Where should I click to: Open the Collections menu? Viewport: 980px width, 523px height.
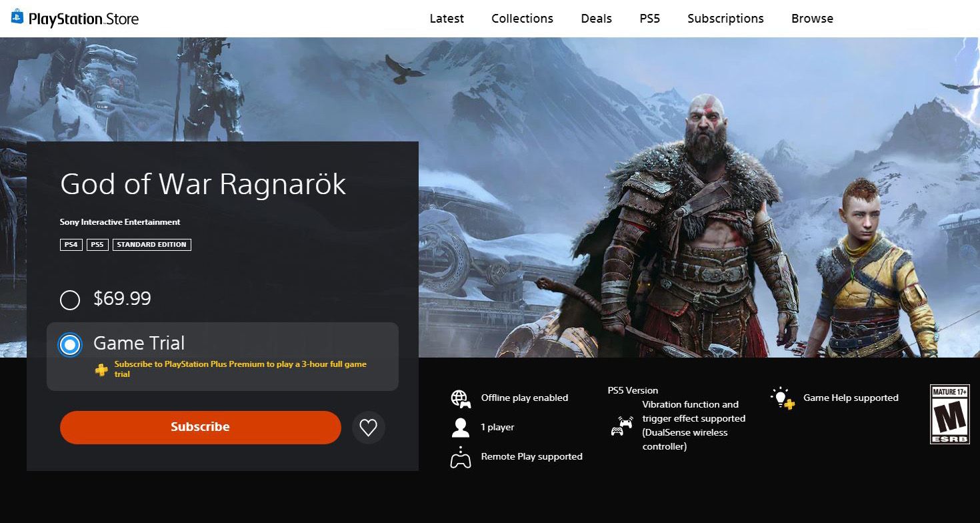[522, 19]
